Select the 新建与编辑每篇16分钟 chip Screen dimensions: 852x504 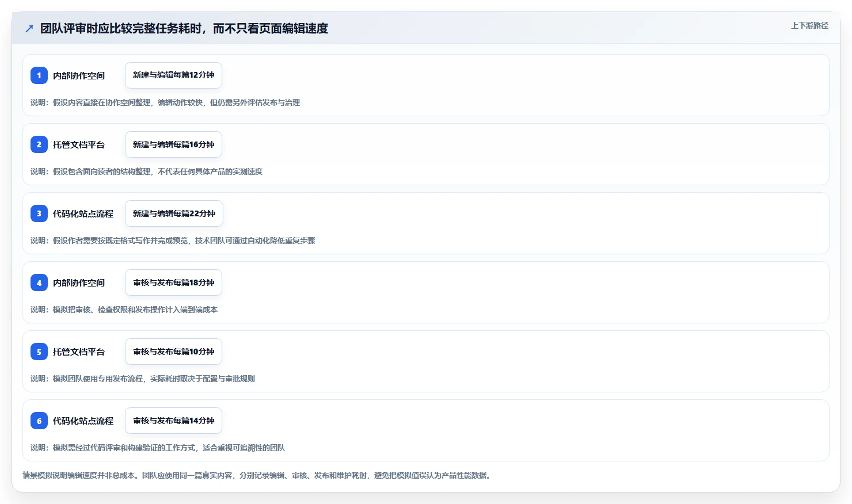pyautogui.click(x=173, y=144)
